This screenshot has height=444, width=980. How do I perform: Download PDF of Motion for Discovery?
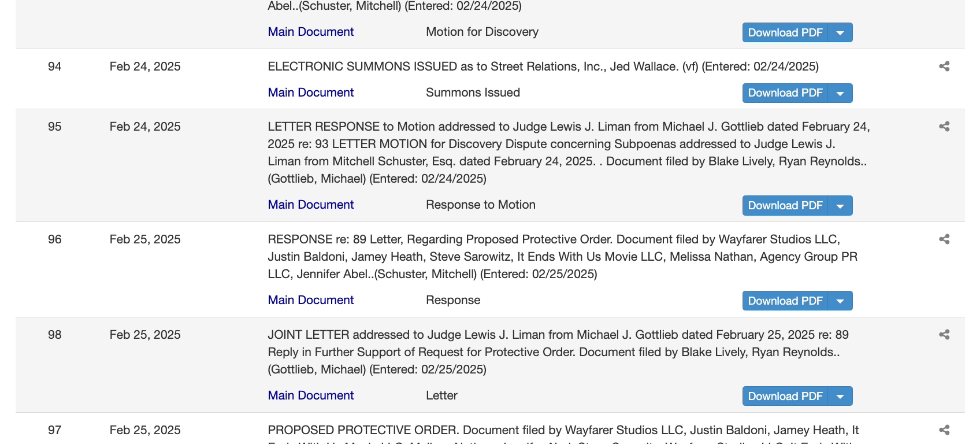[x=785, y=33]
